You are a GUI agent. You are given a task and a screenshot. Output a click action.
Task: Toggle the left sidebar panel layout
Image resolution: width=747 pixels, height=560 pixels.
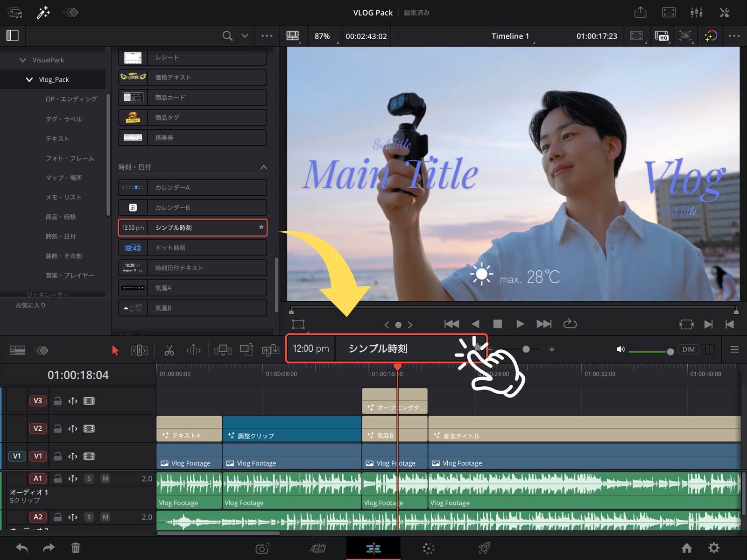click(13, 35)
